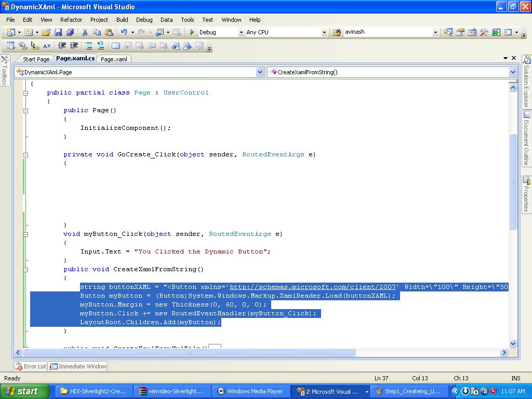The height and width of the screenshot is (399, 532).
Task: Click the editor's scroll down arrow
Action: pos(513,343)
